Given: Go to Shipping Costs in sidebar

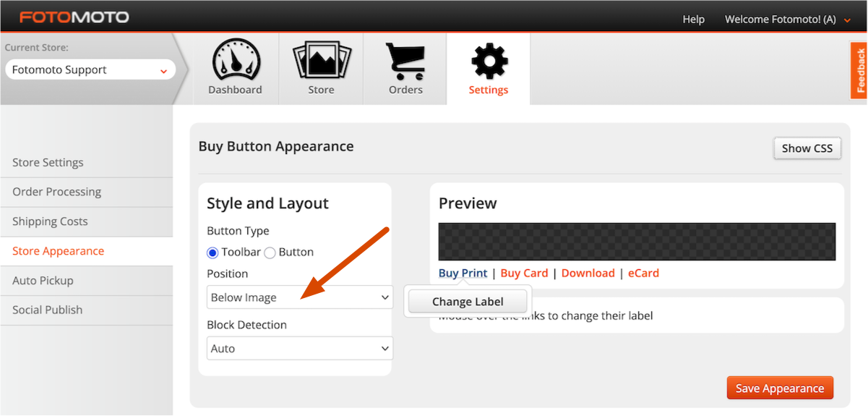Looking at the screenshot, I should click(x=50, y=221).
